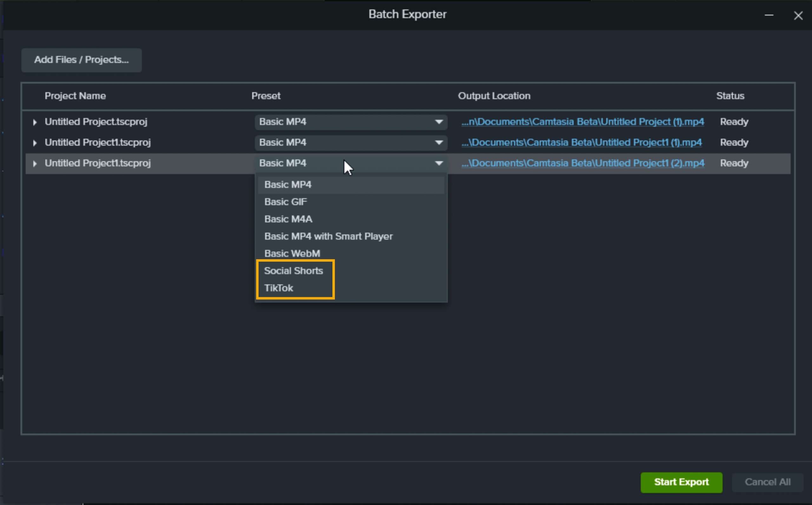Click the Project Name column header

(x=75, y=96)
